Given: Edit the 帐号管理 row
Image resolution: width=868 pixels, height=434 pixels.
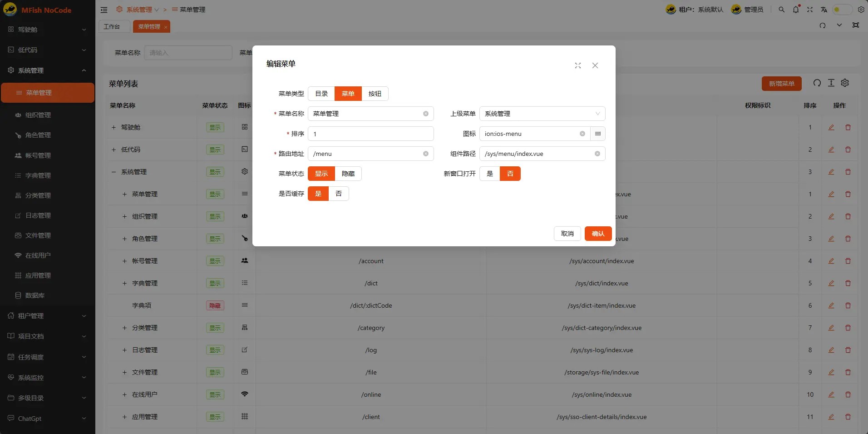Looking at the screenshot, I should pos(831,261).
